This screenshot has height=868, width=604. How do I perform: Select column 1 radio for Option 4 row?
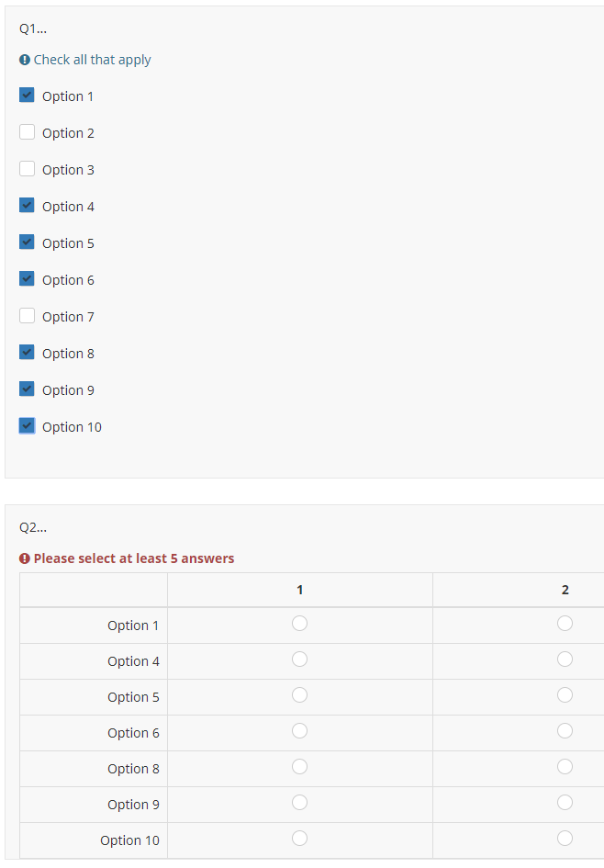pos(299,659)
